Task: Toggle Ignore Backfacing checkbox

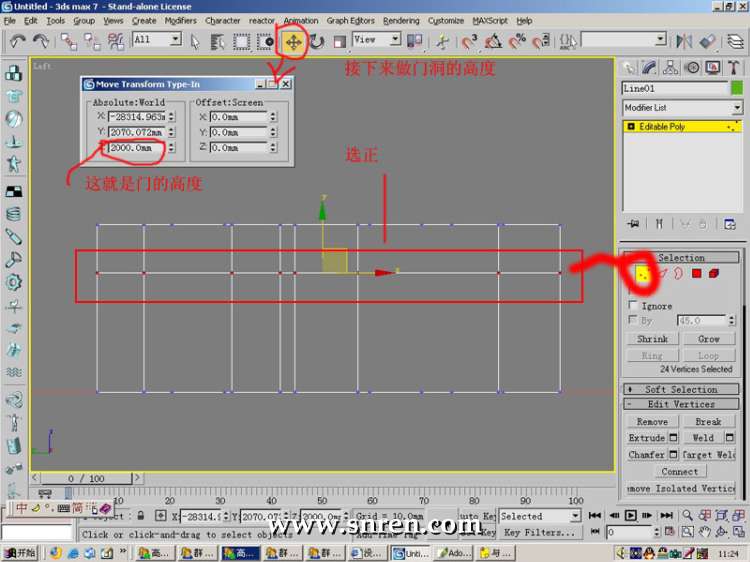Action: tap(632, 306)
